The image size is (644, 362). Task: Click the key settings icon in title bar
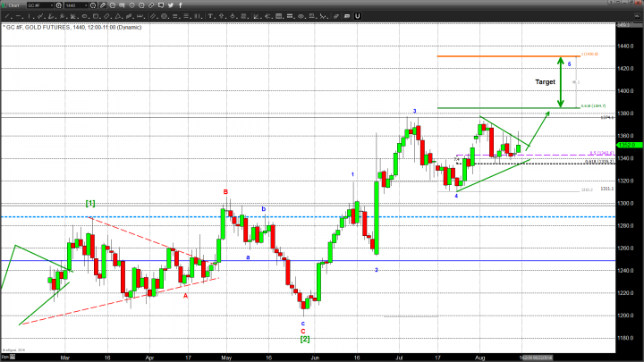pos(122,5)
